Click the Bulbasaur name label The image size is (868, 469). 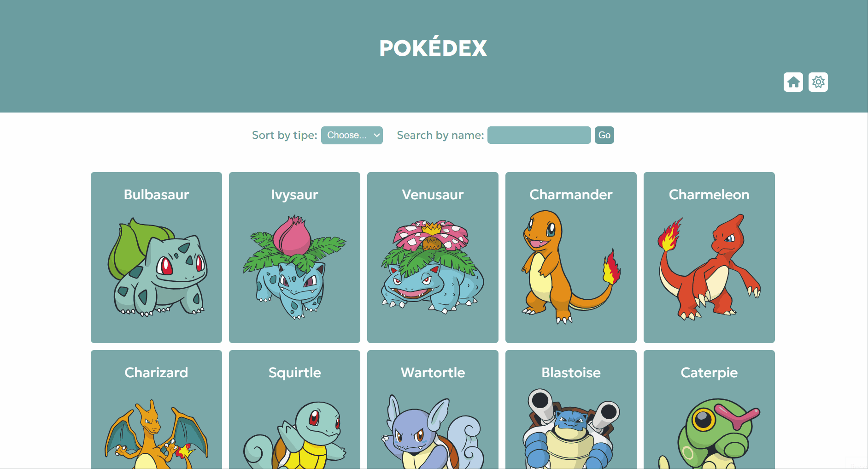point(156,195)
